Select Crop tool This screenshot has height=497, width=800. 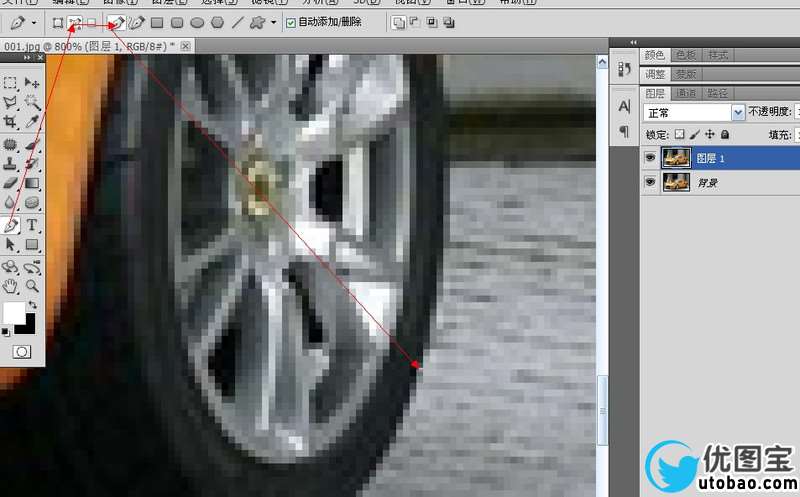coord(10,121)
